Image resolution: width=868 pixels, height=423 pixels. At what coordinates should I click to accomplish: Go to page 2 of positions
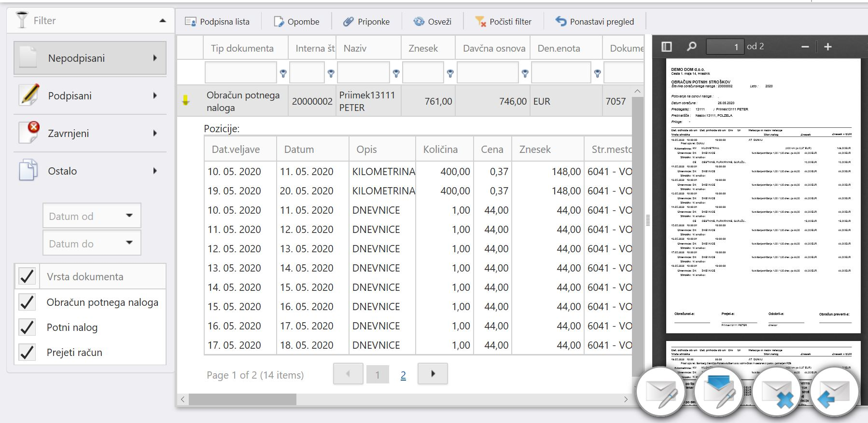[403, 375]
